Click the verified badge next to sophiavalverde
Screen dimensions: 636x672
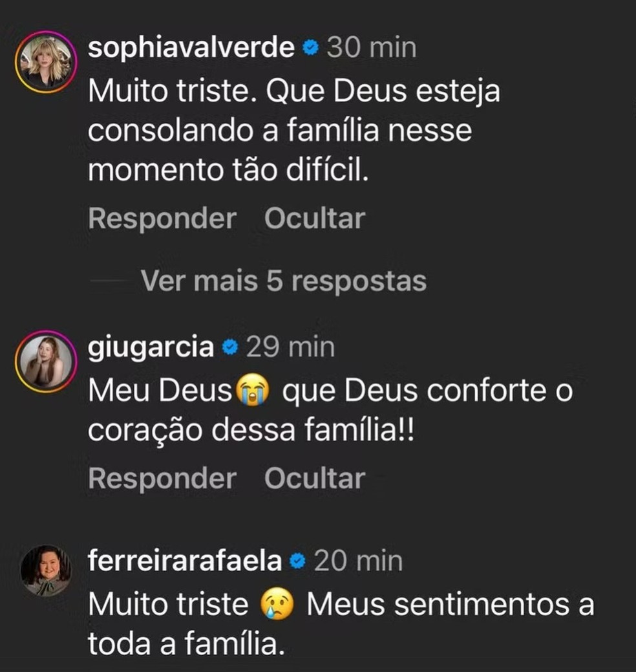point(310,49)
